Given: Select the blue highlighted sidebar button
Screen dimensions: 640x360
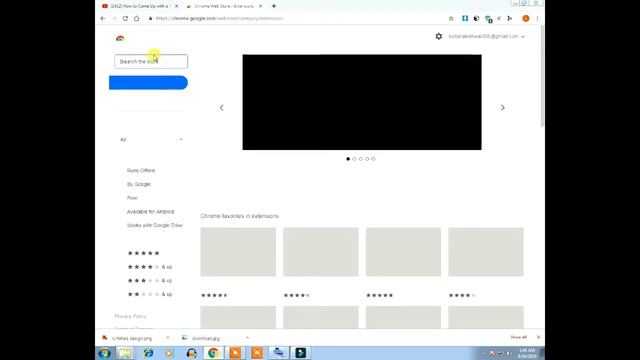Looking at the screenshot, I should coord(148,83).
